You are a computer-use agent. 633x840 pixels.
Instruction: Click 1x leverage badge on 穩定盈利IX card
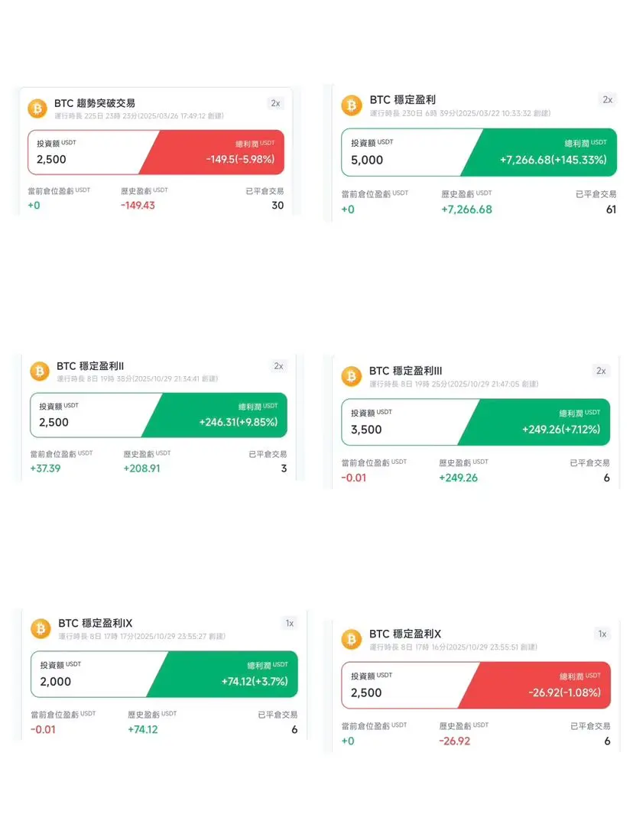tap(290, 623)
